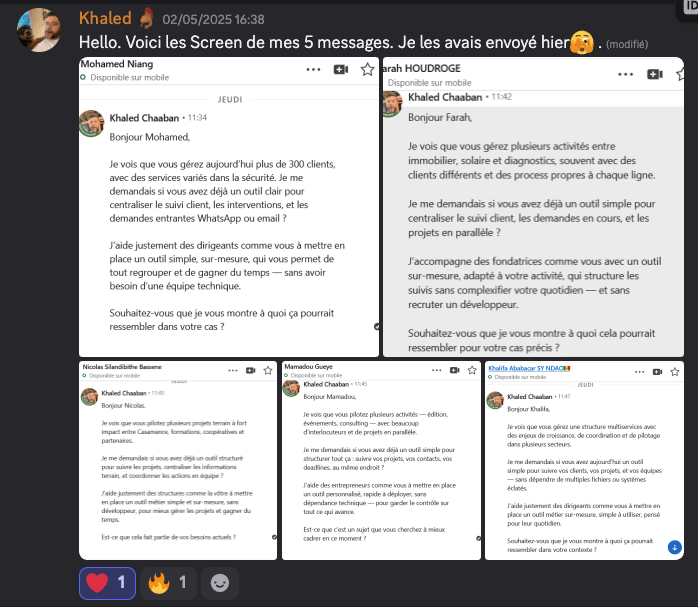Viewport: 698px width, 607px height.
Task: Star the Mamadou Gueye conversation
Action: coord(472,370)
